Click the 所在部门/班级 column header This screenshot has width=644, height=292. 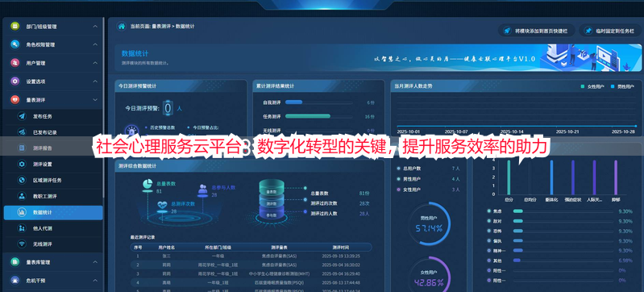tap(218, 247)
